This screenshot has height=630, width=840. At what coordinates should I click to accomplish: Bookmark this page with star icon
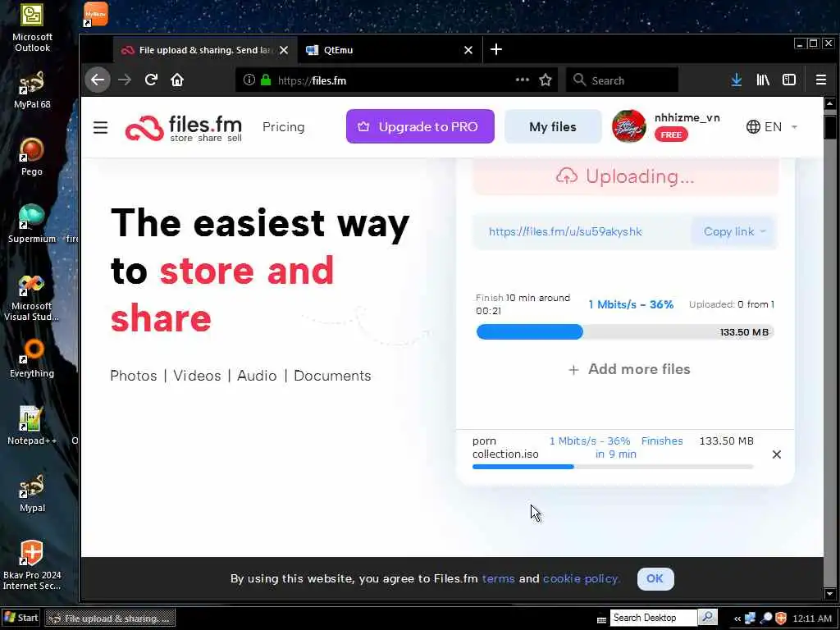click(546, 80)
